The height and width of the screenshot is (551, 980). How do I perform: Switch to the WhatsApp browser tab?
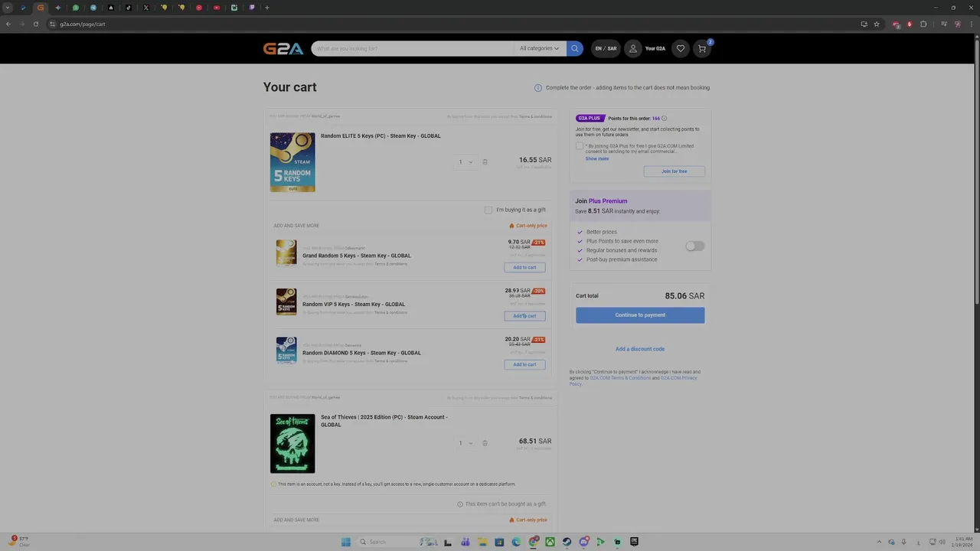[x=76, y=8]
